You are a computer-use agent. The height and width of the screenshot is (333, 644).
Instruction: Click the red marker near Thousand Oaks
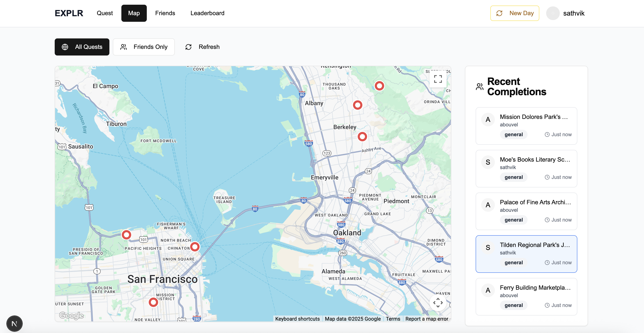click(357, 105)
